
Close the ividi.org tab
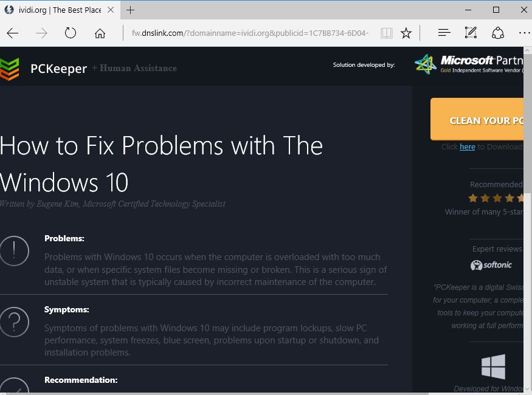pos(111,10)
